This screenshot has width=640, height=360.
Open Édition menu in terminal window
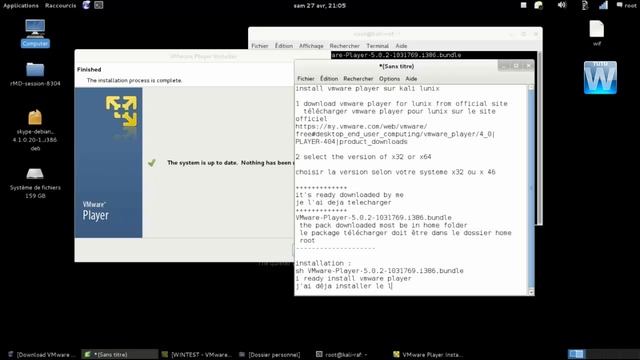pos(284,46)
